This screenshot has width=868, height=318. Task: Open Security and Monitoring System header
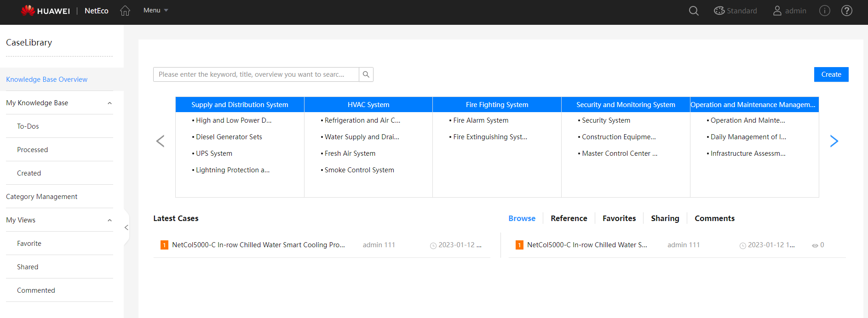pos(626,105)
